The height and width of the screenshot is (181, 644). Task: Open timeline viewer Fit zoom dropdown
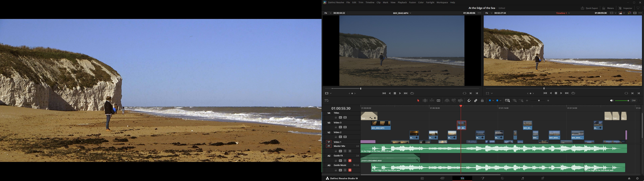coord(489,13)
